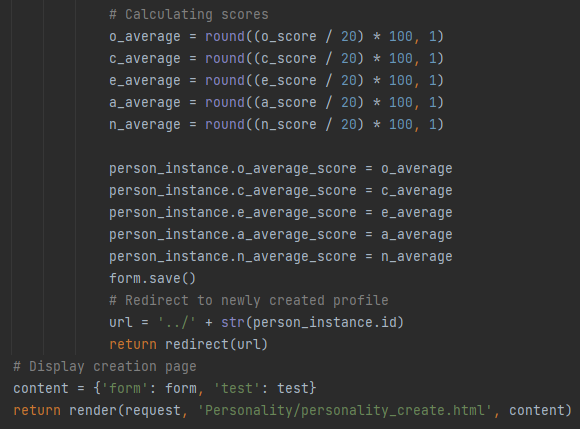Click person_instance.o_average_score attribute

click(x=233, y=169)
